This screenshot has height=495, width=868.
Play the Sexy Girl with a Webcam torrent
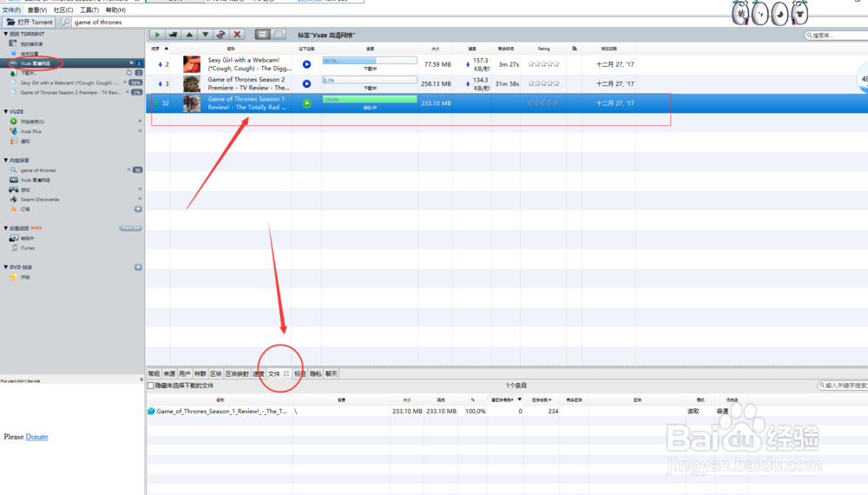point(306,64)
